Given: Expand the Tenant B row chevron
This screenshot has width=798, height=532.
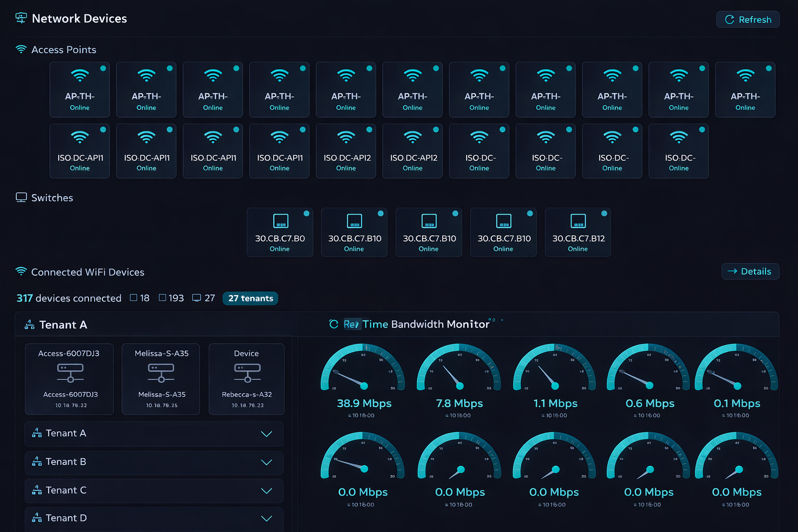Looking at the screenshot, I should [267, 462].
